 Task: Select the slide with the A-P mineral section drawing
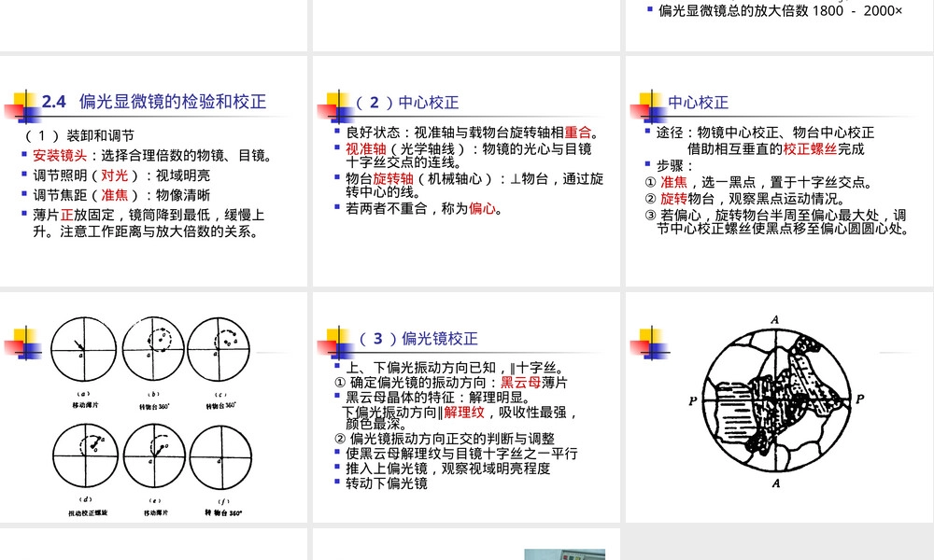tap(780, 407)
